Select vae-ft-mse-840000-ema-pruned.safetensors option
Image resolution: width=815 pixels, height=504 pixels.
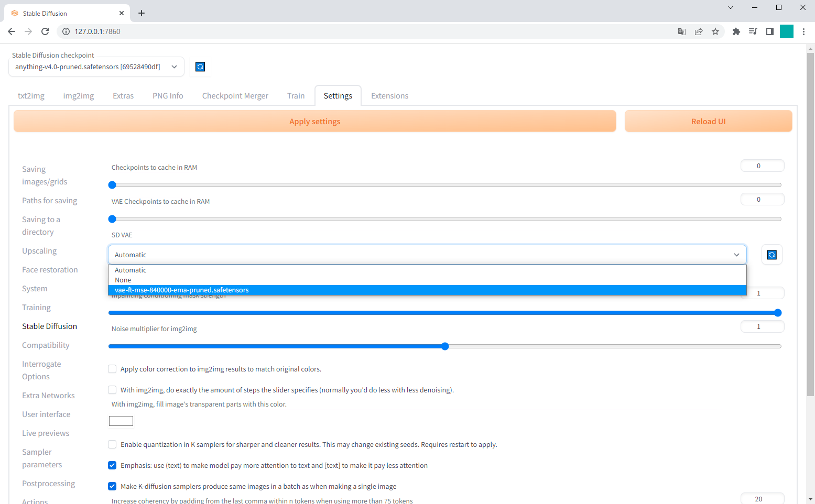(x=427, y=290)
